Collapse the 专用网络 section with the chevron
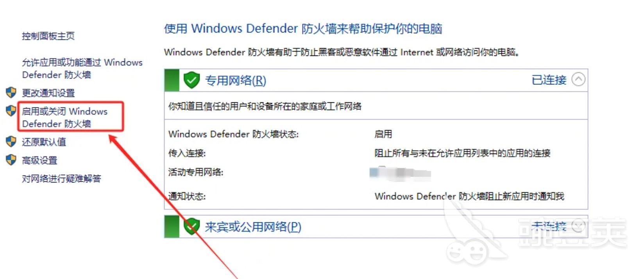 578,79
